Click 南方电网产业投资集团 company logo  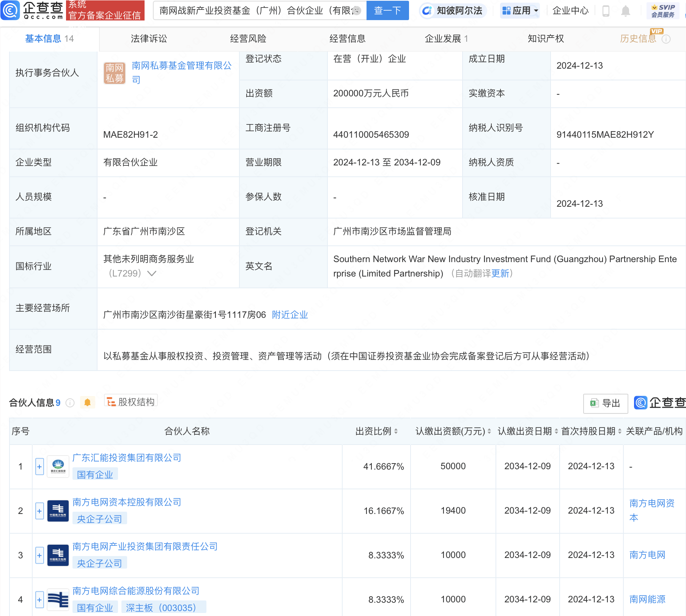point(58,555)
